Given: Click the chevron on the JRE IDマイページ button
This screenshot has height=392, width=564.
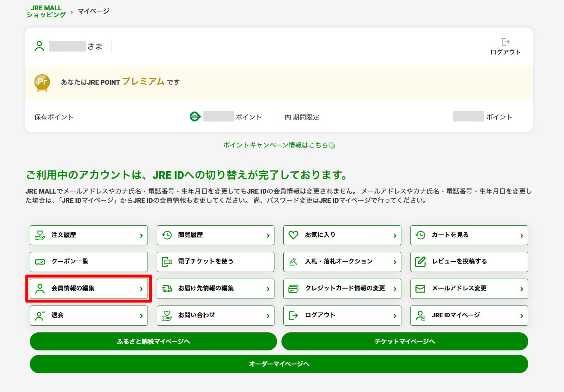Looking at the screenshot, I should [522, 316].
